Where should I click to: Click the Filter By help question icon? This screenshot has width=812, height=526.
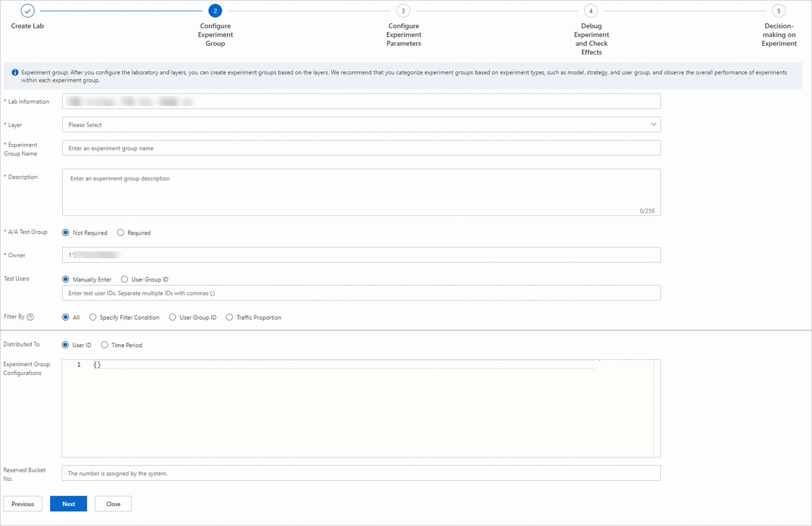30,317
